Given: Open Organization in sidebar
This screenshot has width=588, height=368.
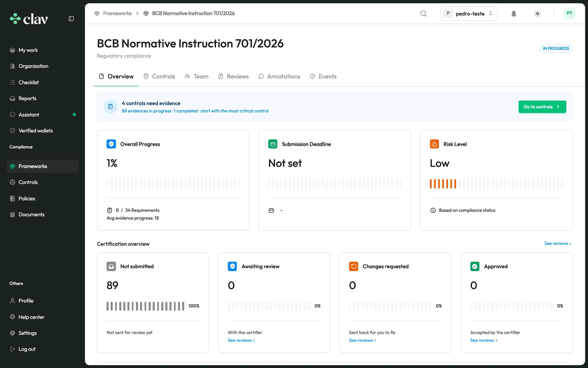Looking at the screenshot, I should tap(42, 66).
